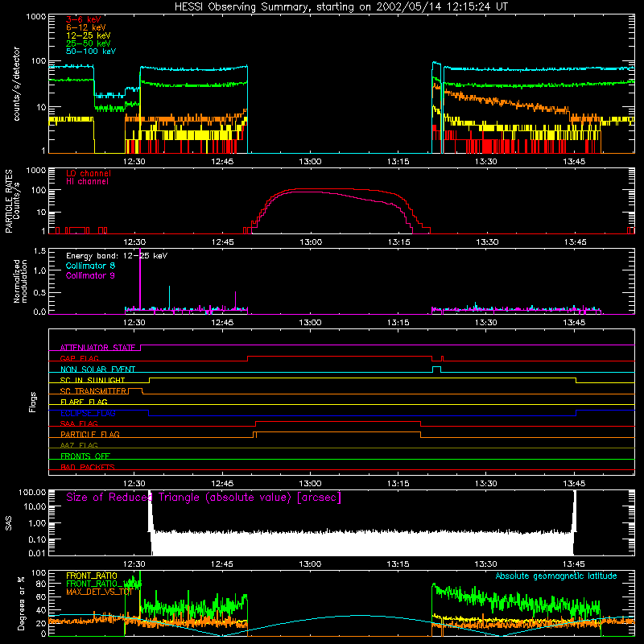The image size is (644, 644).
Task: Click the "0.5" modulation axis value
Action: point(39,292)
